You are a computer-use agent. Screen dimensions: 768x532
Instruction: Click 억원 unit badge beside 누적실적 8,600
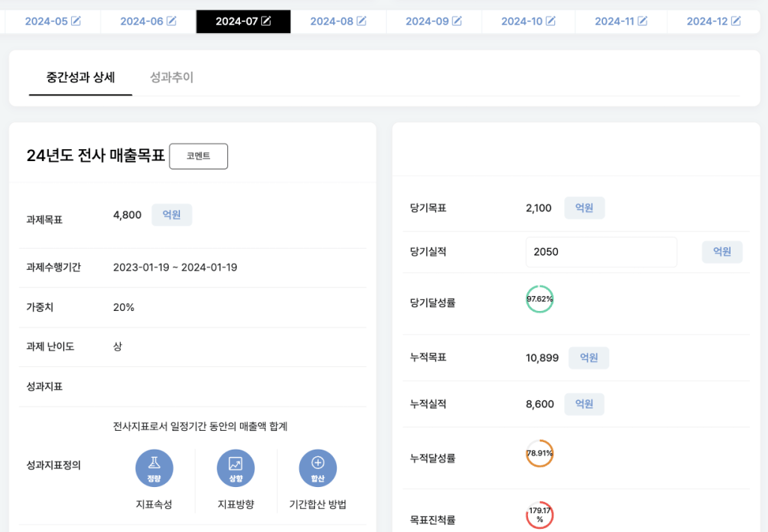[584, 405]
